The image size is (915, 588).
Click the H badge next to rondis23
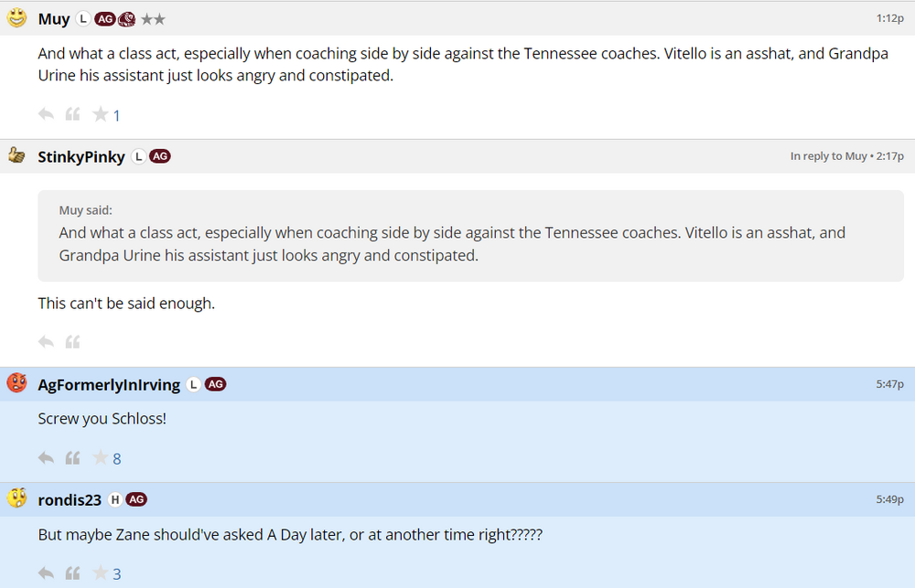click(x=114, y=499)
